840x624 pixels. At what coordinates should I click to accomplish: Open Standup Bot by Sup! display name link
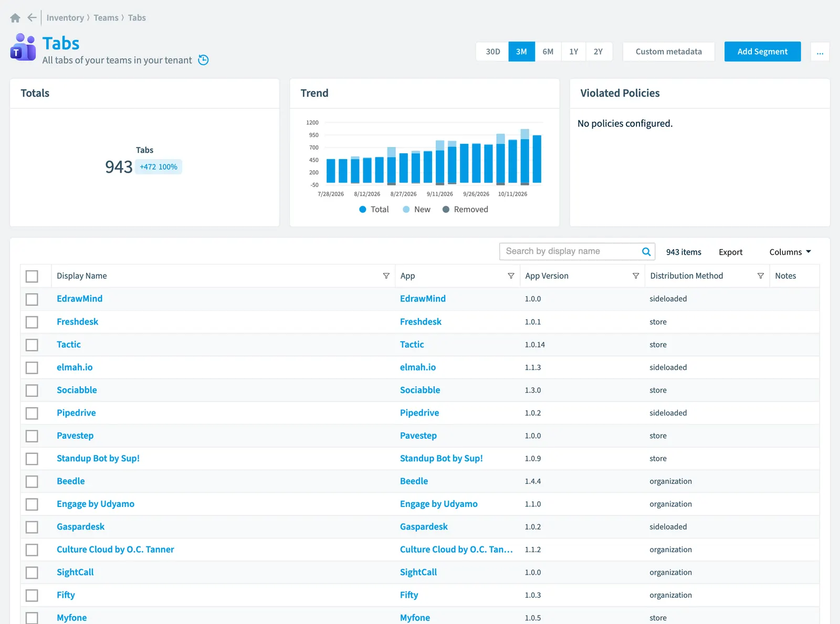98,458
